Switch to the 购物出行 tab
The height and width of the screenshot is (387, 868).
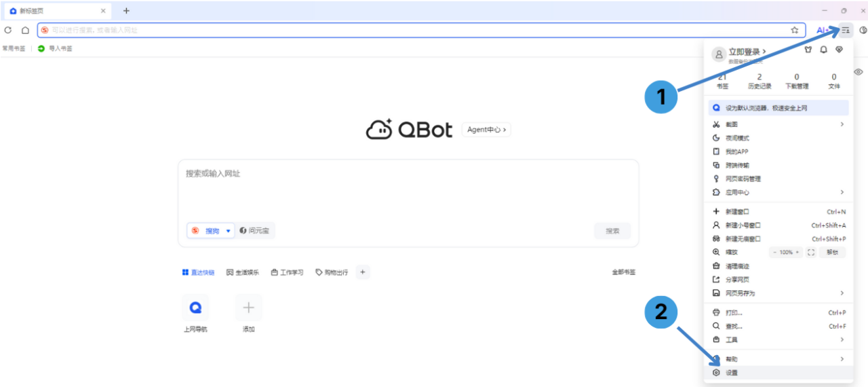tap(332, 272)
